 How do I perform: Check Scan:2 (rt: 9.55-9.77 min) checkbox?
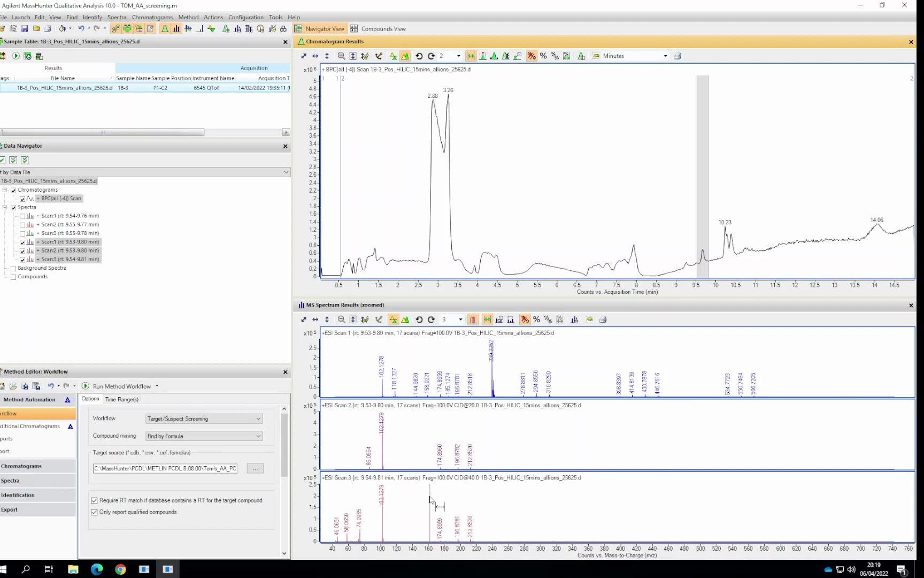(x=22, y=225)
